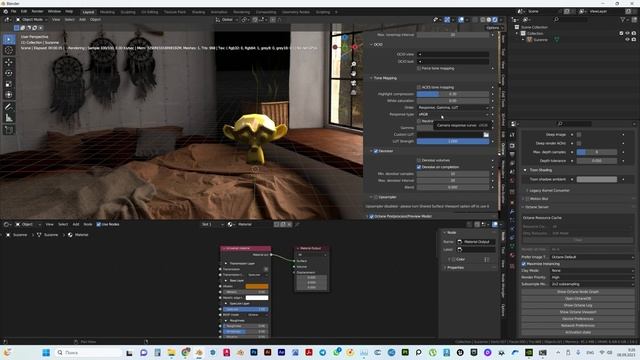This screenshot has height=360, width=640.
Task: Switch to the Shading workspace tab
Action: (198, 12)
